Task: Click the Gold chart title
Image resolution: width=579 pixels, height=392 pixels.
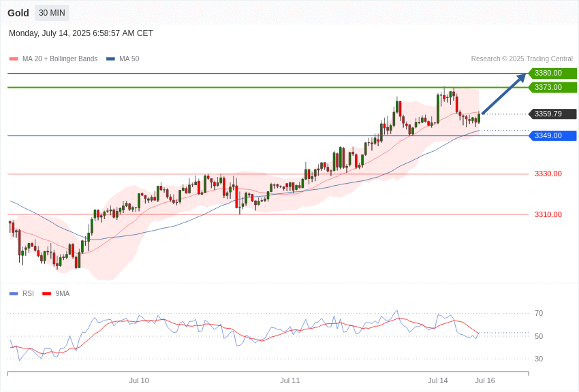Action: (x=18, y=13)
